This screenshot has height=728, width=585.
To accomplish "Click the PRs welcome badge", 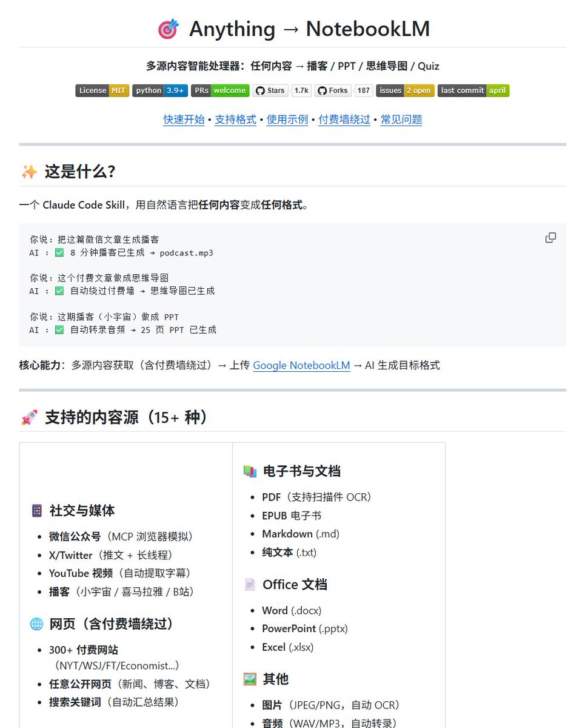I will (220, 90).
